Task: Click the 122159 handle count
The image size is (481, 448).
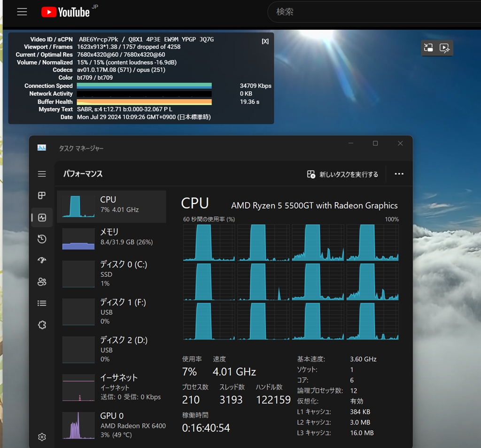Action: [x=273, y=400]
